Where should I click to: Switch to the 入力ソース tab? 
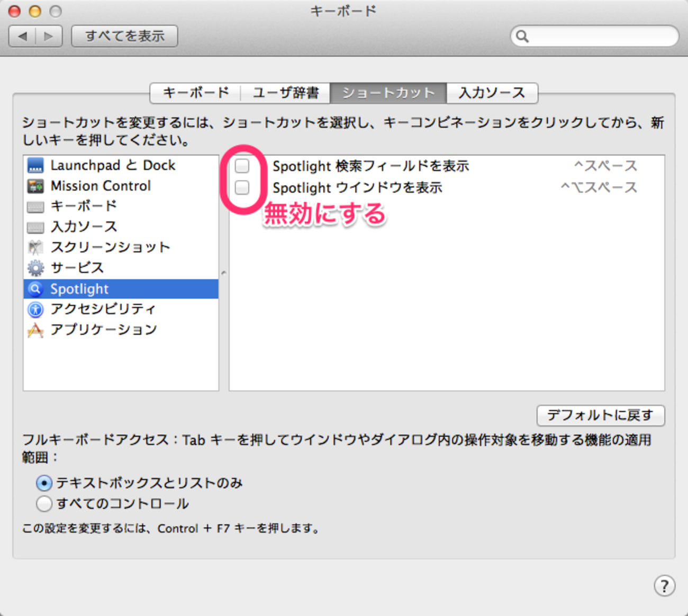[492, 93]
